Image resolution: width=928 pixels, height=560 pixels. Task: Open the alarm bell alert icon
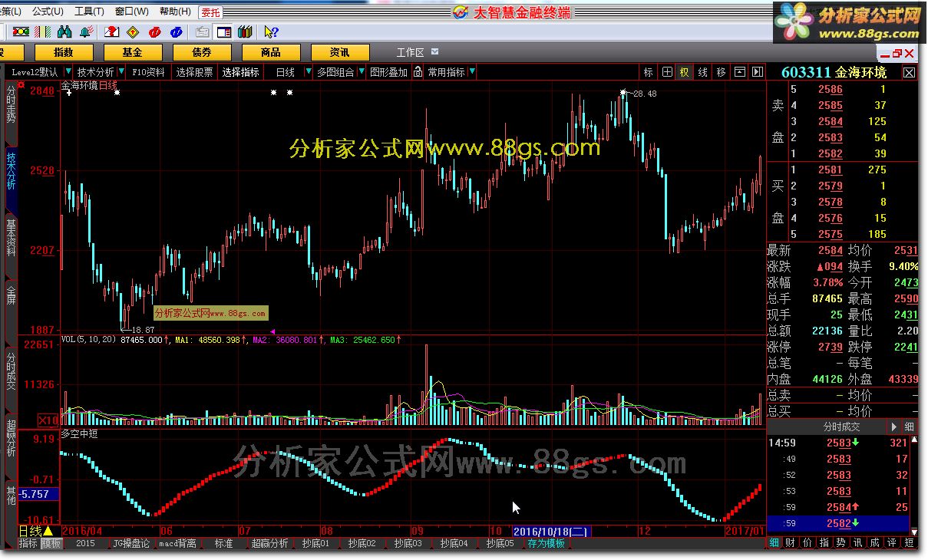tap(87, 31)
